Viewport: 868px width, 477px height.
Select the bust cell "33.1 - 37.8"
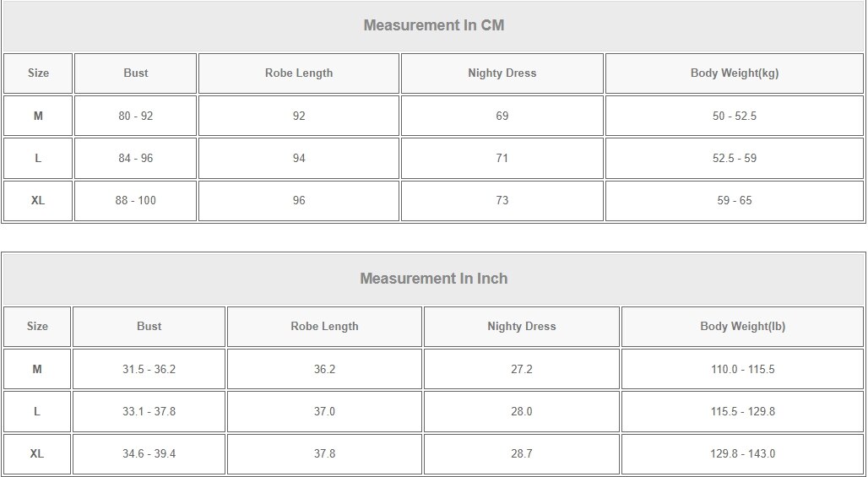coord(149,411)
